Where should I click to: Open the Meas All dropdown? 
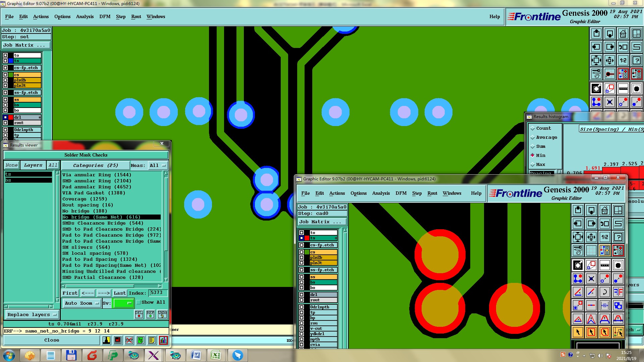point(158,166)
